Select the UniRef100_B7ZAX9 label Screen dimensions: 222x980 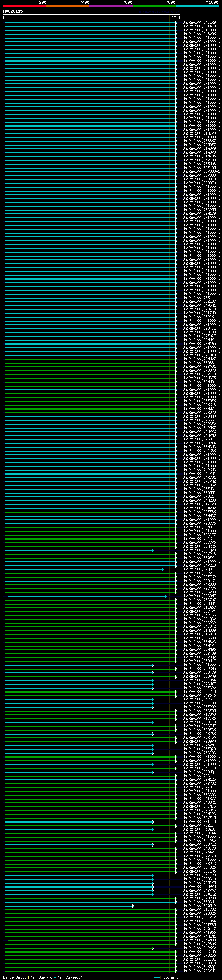coord(199,355)
